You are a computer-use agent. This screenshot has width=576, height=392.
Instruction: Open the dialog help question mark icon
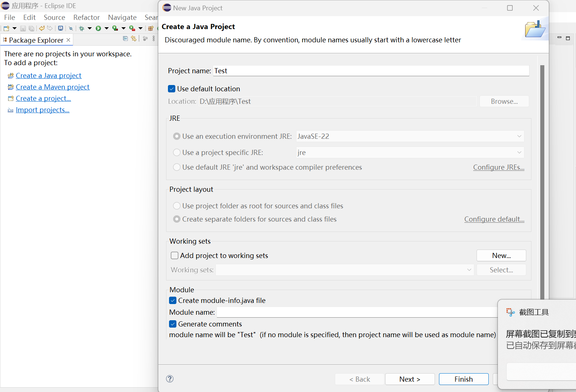coord(170,379)
